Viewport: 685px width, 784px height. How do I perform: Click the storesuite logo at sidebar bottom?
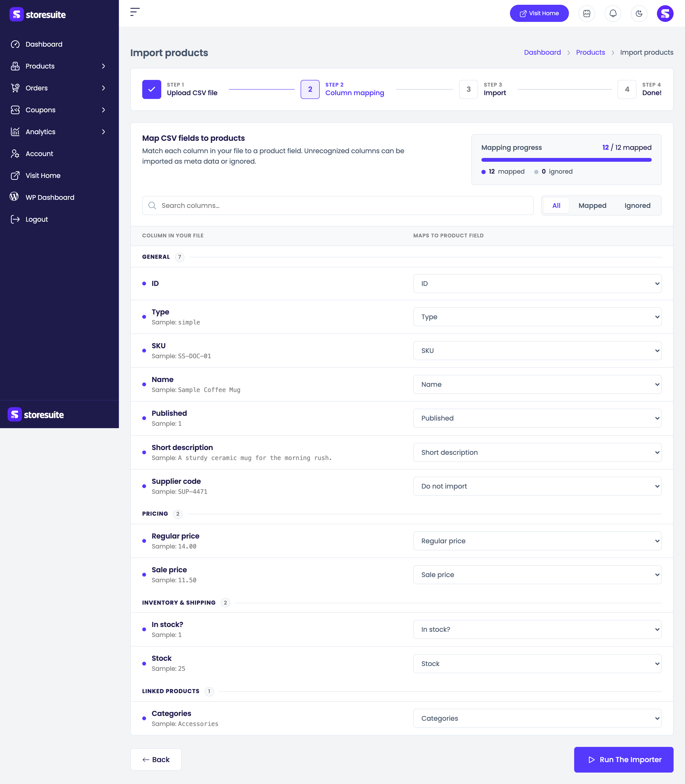36,415
